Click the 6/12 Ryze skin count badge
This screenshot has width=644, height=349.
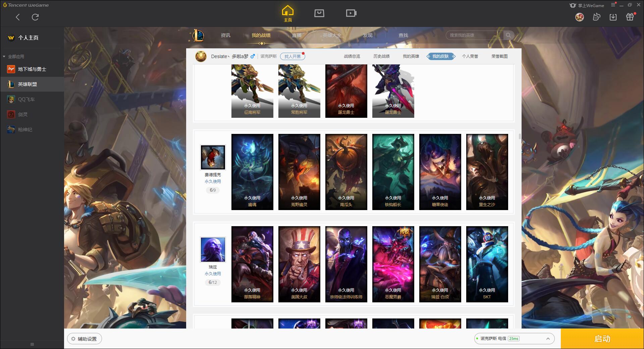coord(213,282)
